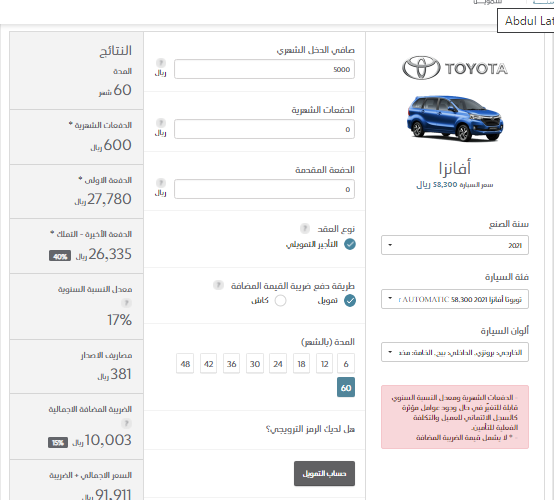This screenshot has height=500, width=554.
Task: Click help icon beside monthly payments field
Action: pos(161,123)
